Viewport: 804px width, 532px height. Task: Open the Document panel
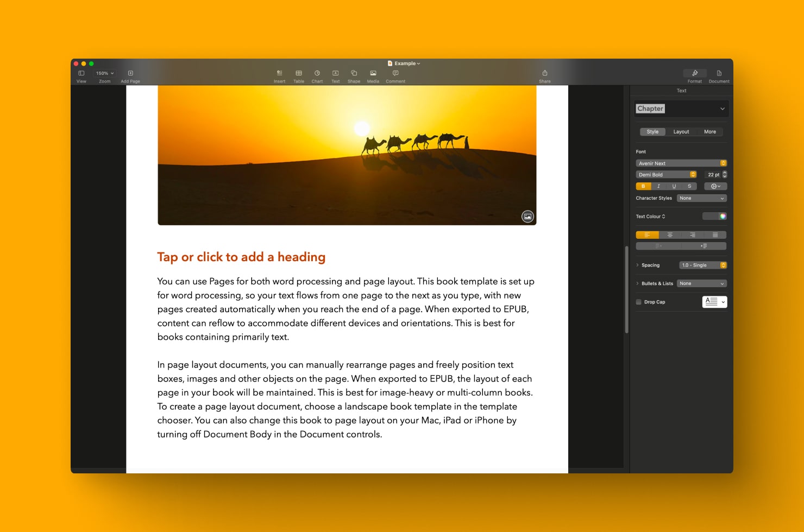point(719,74)
